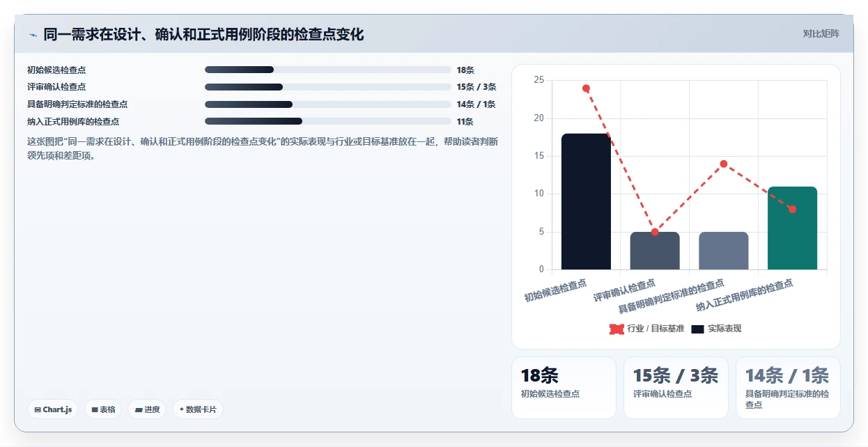Click the lightning icon beside the title
Image resolution: width=868 pixels, height=447 pixels.
33,34
